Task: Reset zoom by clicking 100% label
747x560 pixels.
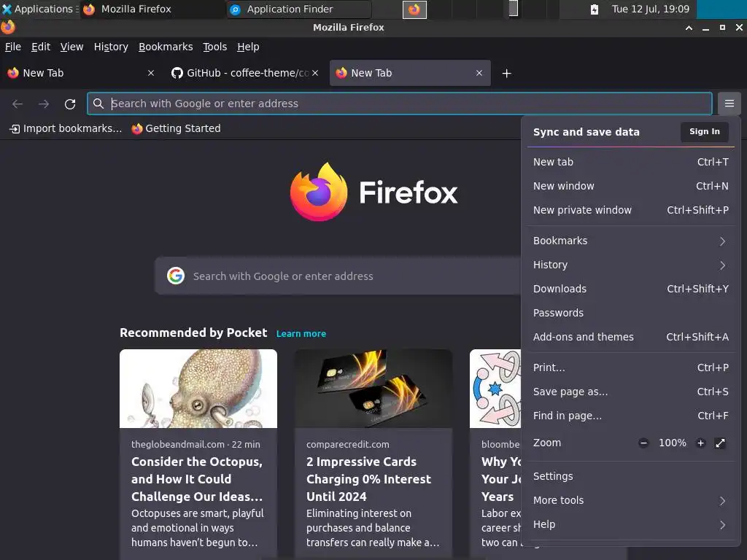Action: [x=672, y=443]
